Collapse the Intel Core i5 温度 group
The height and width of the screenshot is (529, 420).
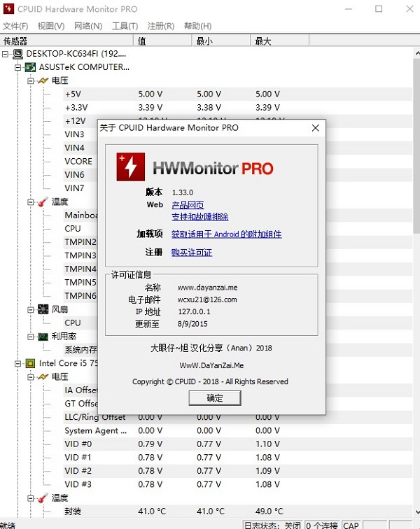tap(30, 498)
